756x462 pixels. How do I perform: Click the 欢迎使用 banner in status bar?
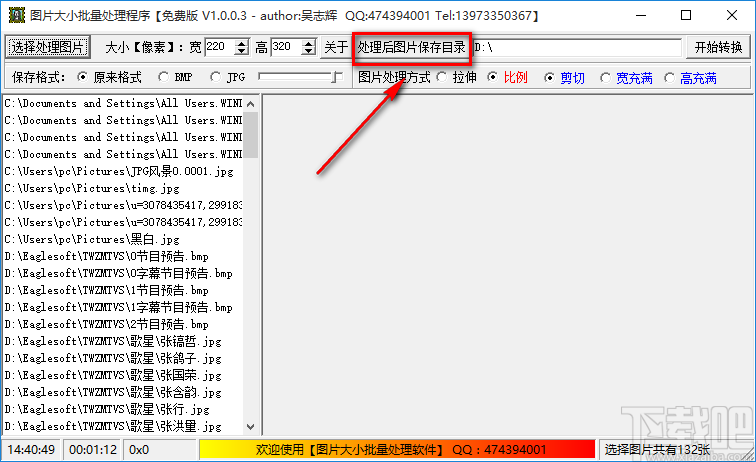coord(398,449)
